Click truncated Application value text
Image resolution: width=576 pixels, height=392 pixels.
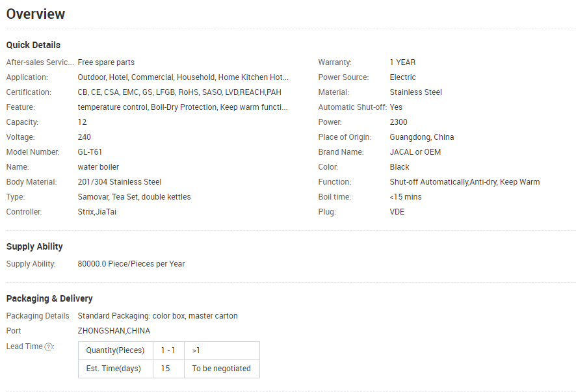click(x=183, y=77)
